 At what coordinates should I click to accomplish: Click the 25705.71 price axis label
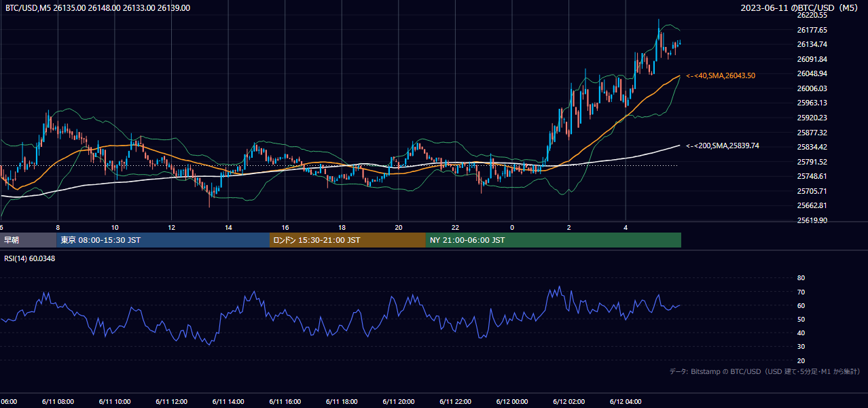point(812,191)
